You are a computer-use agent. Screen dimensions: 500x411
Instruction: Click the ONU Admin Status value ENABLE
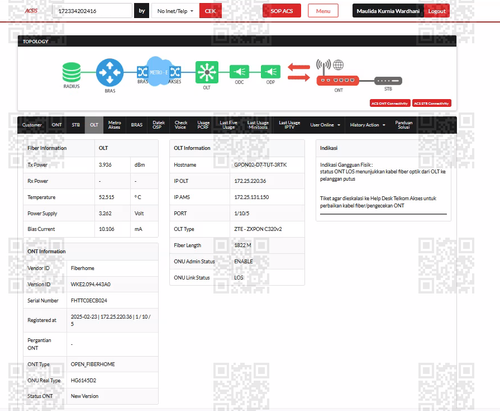pyautogui.click(x=243, y=261)
